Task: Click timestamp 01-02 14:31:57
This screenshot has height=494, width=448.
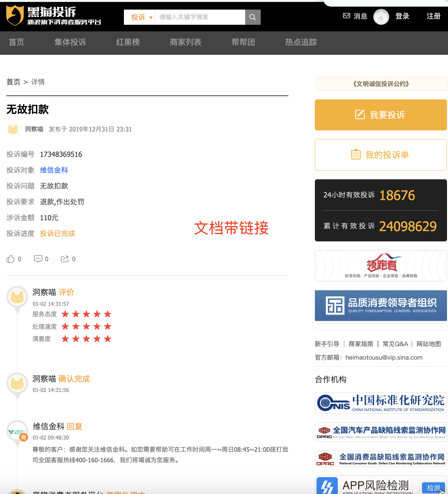Action: (x=51, y=304)
